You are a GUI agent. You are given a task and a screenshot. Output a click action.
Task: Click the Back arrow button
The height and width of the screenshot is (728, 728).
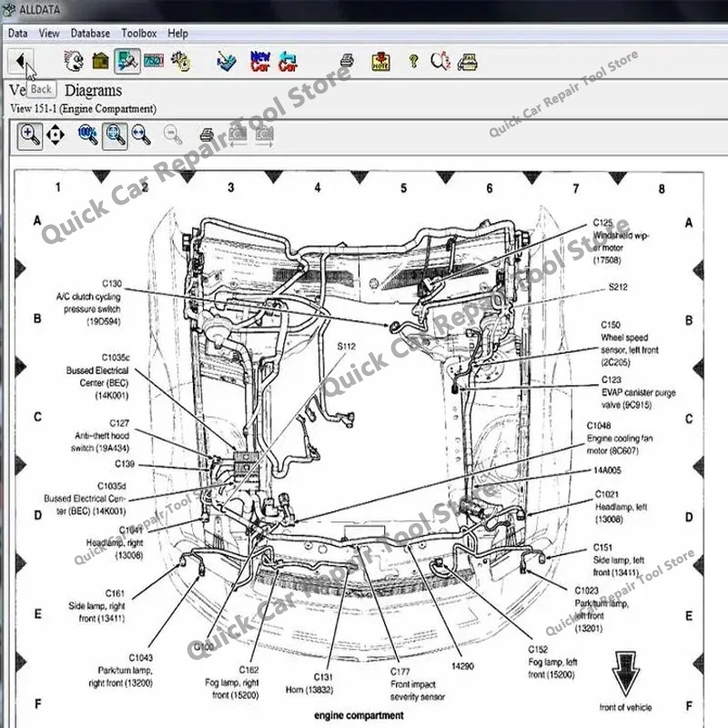coord(20,61)
